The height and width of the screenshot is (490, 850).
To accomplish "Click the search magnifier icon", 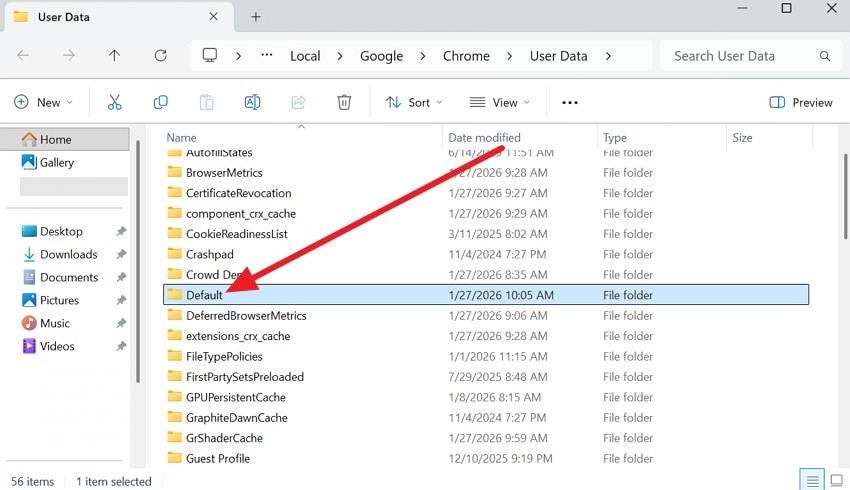I will click(x=825, y=56).
